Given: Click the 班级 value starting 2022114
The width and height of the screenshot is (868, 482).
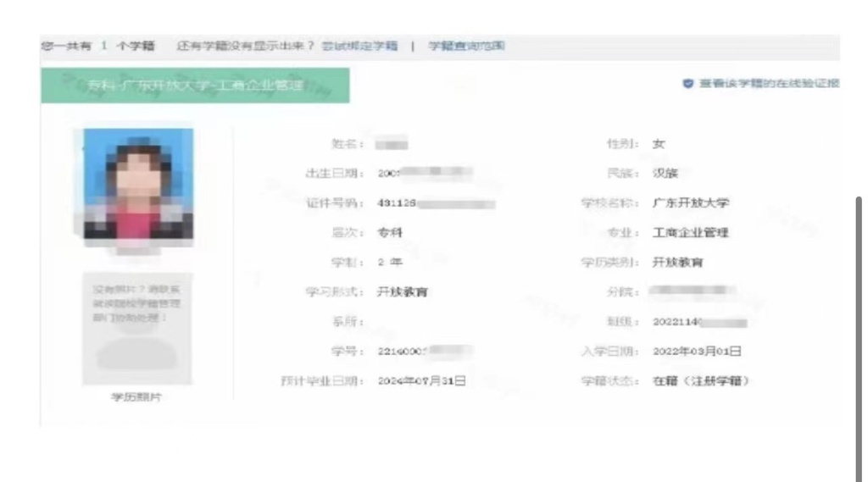Looking at the screenshot, I should pyautogui.click(x=699, y=322).
